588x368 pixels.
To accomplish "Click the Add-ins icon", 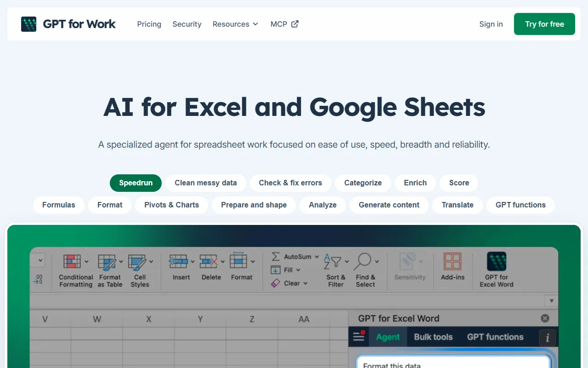I will coord(452,261).
